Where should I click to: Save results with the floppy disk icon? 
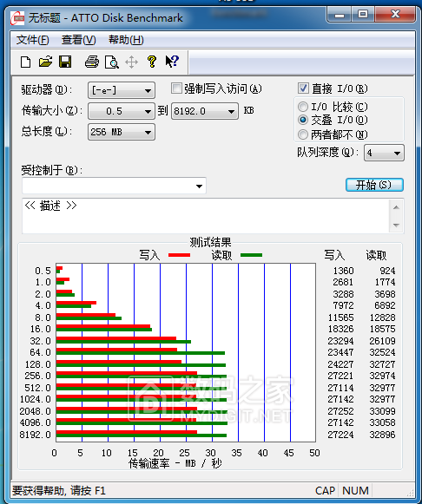(x=65, y=62)
